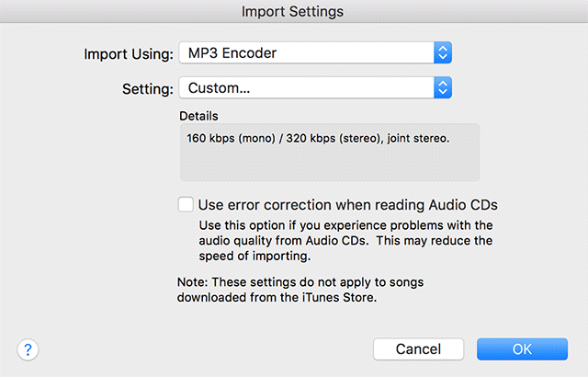The image size is (588, 377).
Task: Open the Import Using dropdown
Action: point(312,52)
